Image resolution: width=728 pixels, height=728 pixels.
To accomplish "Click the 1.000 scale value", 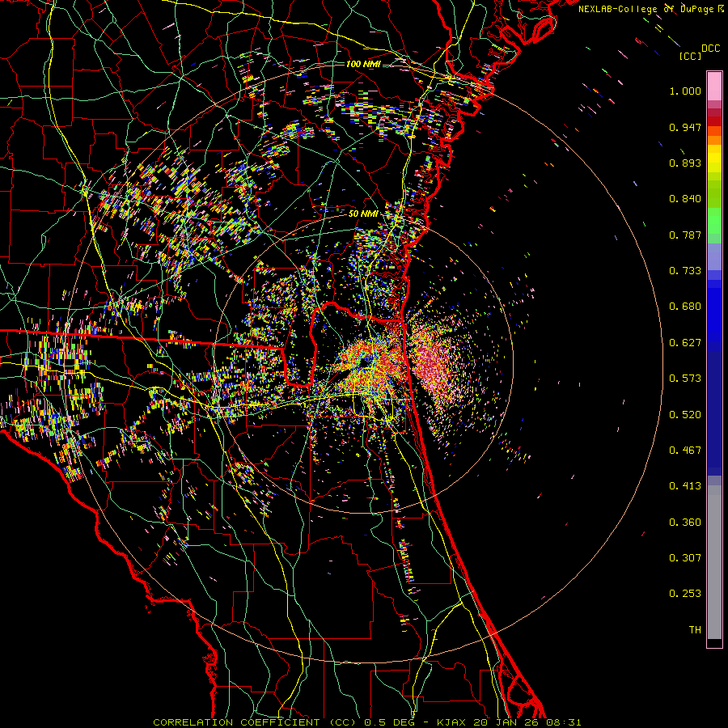I will click(x=685, y=91).
